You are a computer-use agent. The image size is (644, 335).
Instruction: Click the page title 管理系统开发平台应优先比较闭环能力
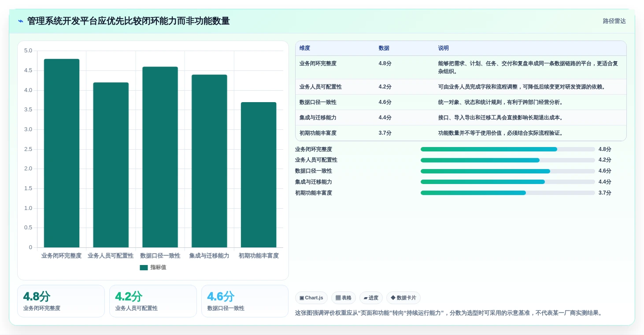128,21
